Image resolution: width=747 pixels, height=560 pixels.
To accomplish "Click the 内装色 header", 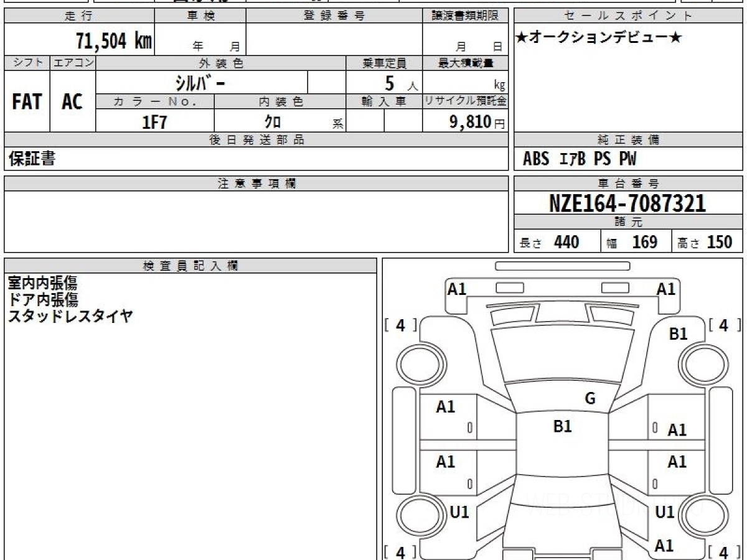I will (280, 101).
